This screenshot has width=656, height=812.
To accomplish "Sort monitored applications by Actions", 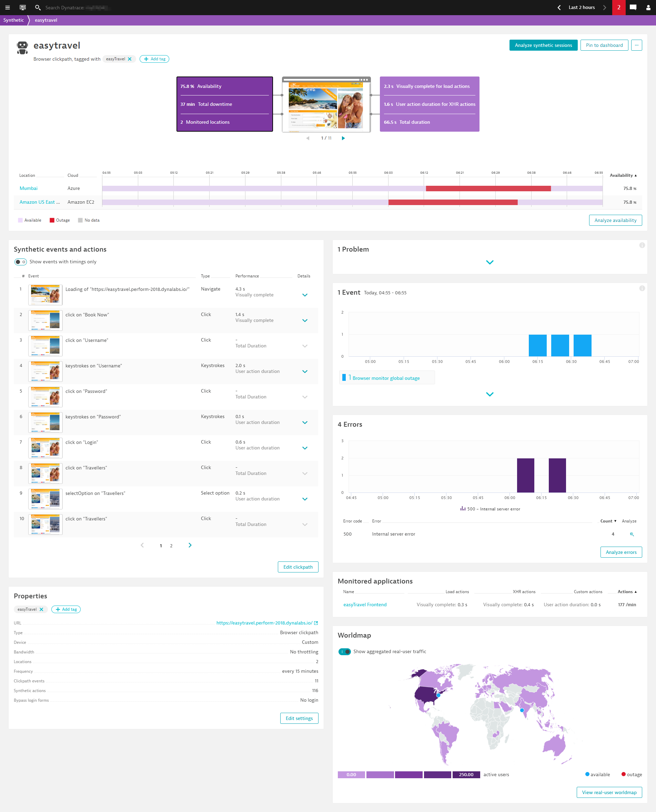I will pos(627,592).
